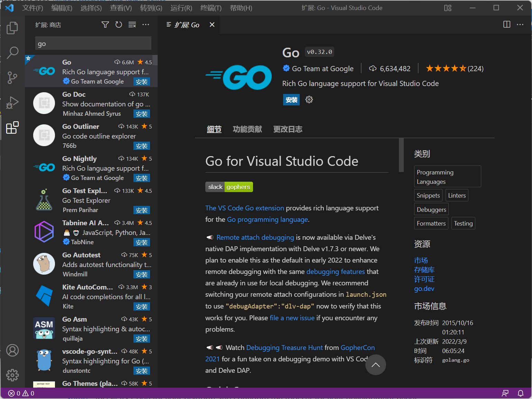Viewport: 532px width, 399px height.
Task: Clear the extension search results
Action: 132,25
